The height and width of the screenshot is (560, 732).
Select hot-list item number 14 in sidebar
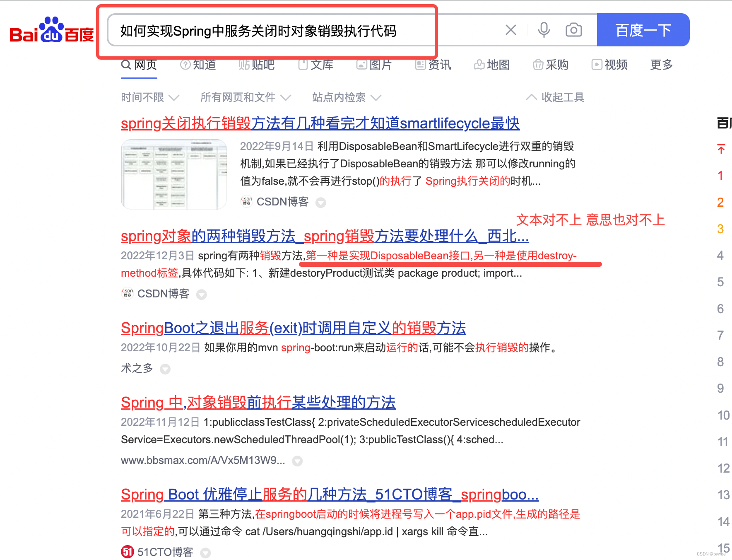click(723, 521)
